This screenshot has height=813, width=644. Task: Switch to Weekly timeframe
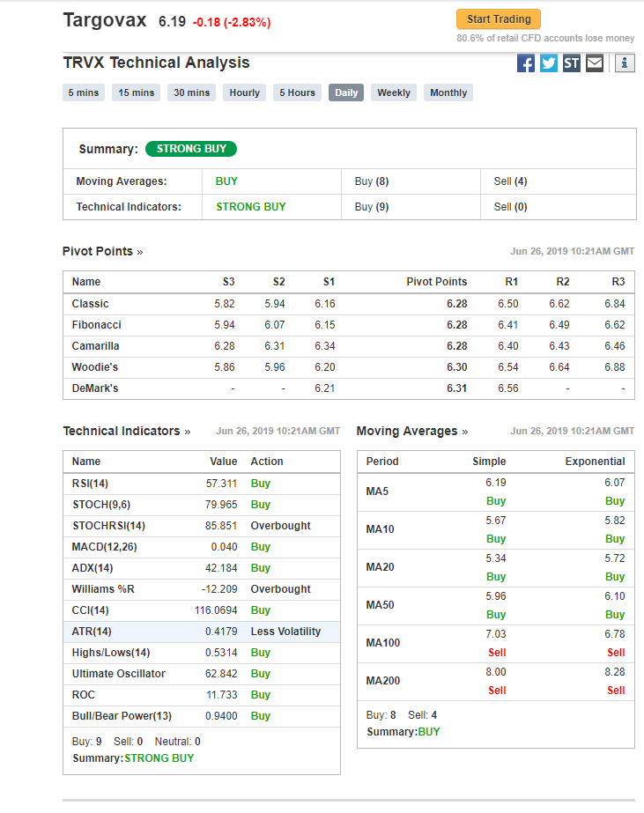pyautogui.click(x=394, y=92)
